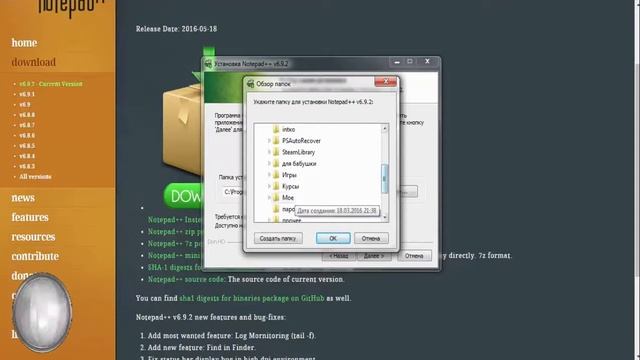Screen dimensions: 640x360
Task: Open the 'All versions' link
Action: pos(36,177)
